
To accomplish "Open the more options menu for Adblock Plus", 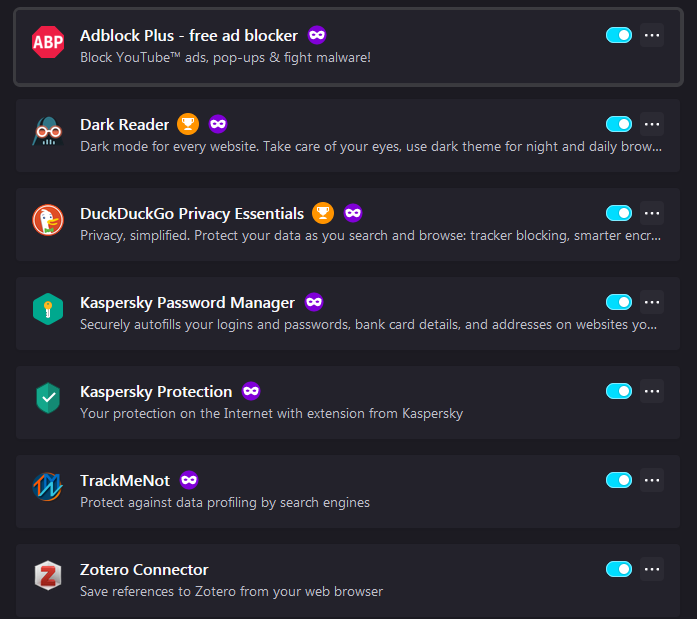I will (x=652, y=36).
